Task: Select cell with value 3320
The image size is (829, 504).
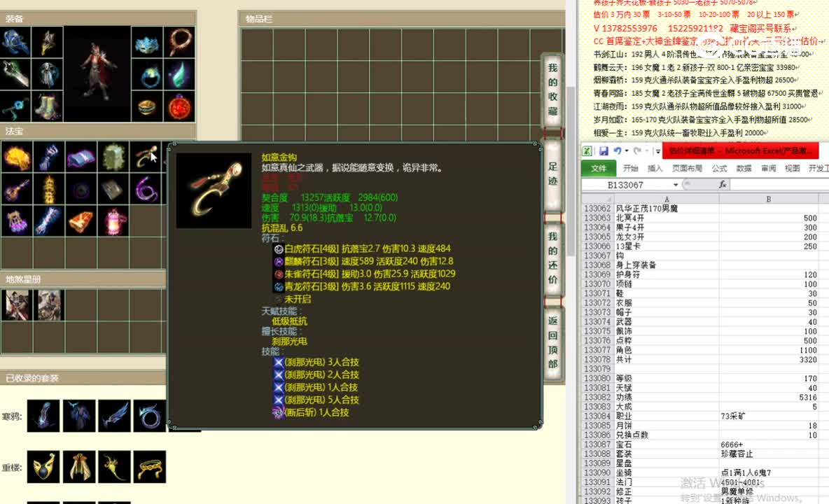Action: 768,359
